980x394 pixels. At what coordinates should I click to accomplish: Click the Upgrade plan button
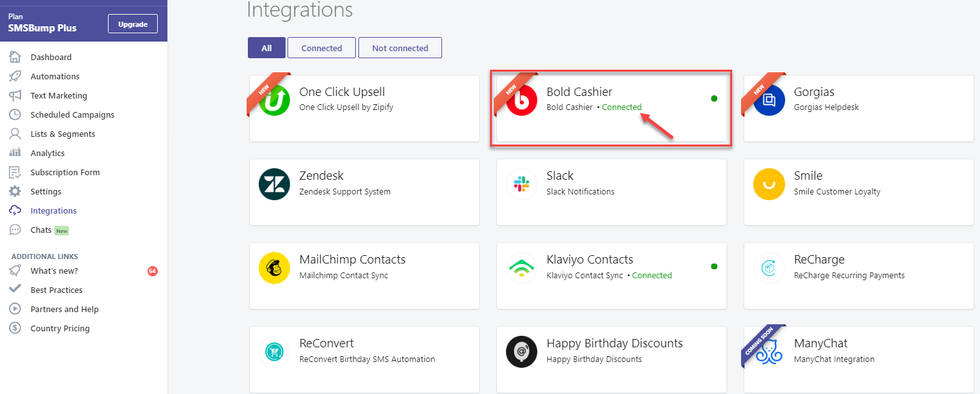(x=133, y=24)
